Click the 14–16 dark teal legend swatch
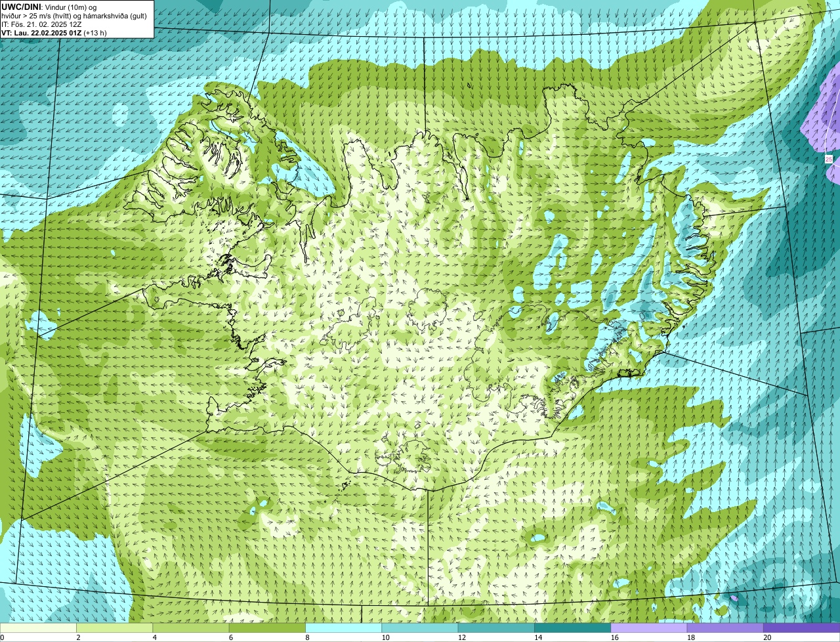Screen dimensions: 840x642 coord(572,628)
